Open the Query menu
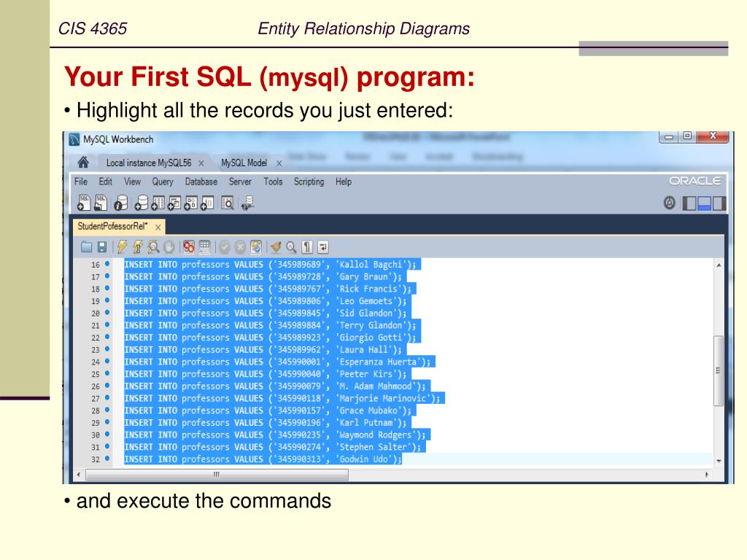This screenshot has height=560, width=747. 163,182
